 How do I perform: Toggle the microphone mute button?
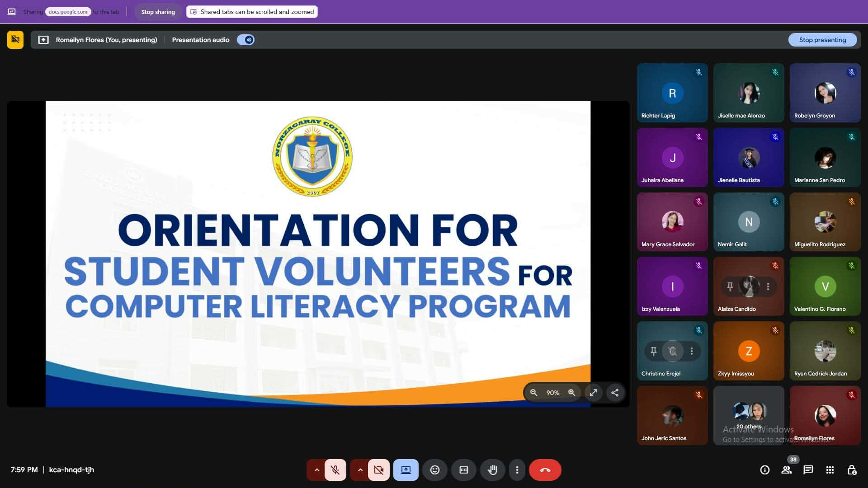point(335,470)
